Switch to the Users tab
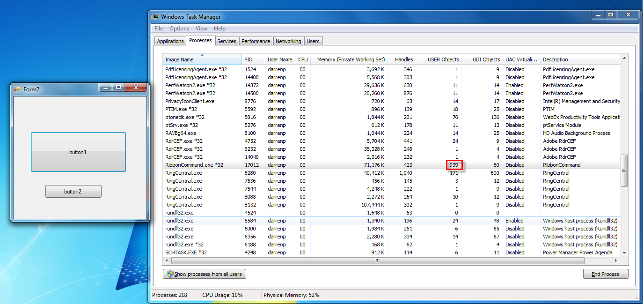The width and height of the screenshot is (644, 304). point(313,41)
